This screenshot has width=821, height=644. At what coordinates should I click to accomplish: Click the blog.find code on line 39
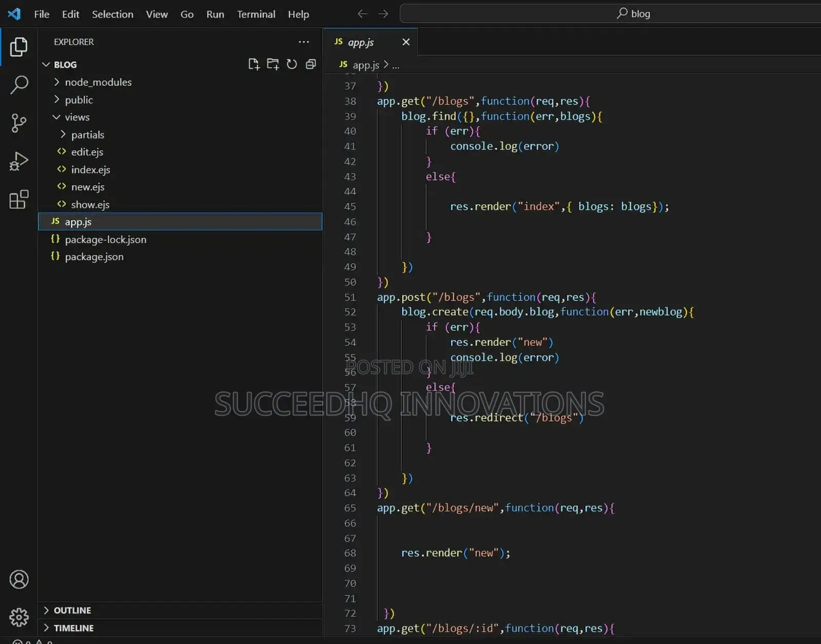pos(502,116)
